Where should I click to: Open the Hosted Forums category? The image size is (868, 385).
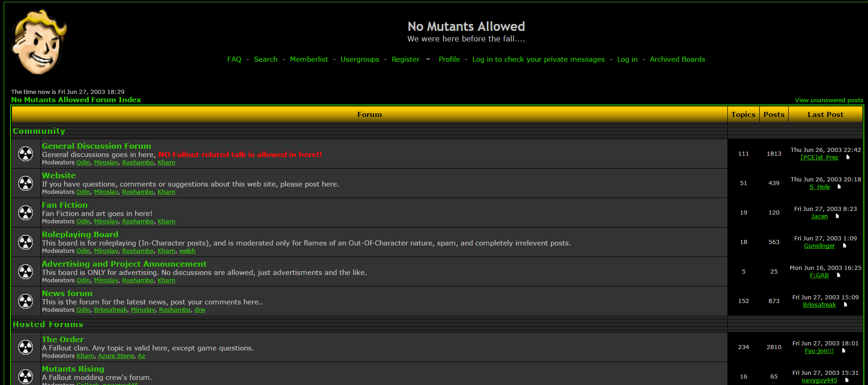48,325
